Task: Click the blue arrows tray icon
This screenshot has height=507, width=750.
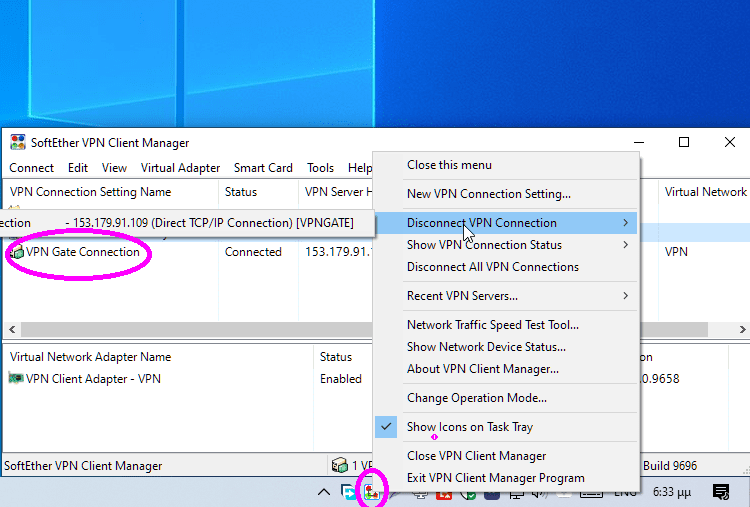Action: 348,492
